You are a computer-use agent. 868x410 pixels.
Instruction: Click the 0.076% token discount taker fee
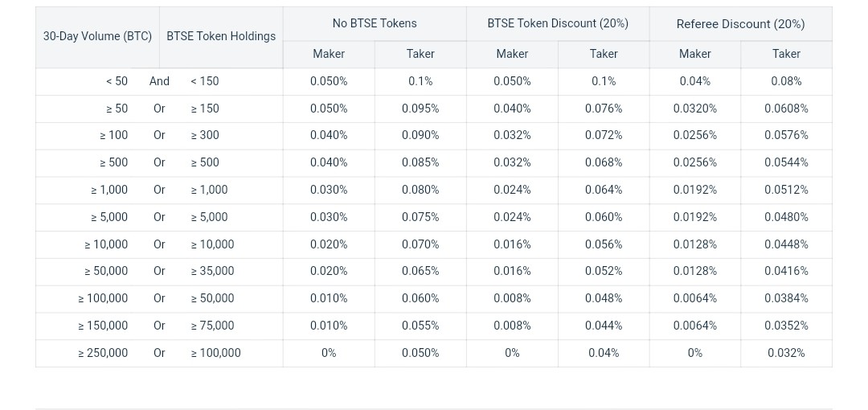(x=604, y=109)
